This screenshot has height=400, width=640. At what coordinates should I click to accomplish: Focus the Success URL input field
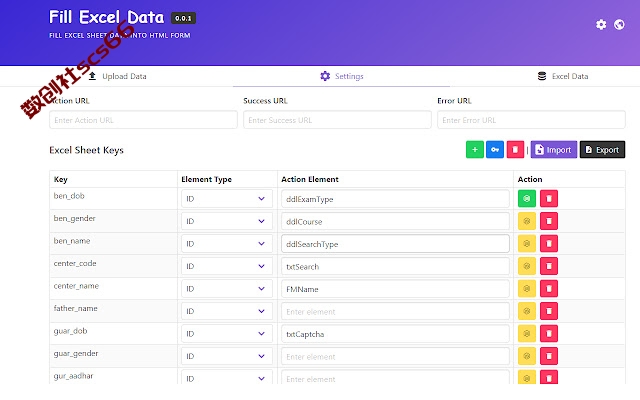[x=337, y=120]
